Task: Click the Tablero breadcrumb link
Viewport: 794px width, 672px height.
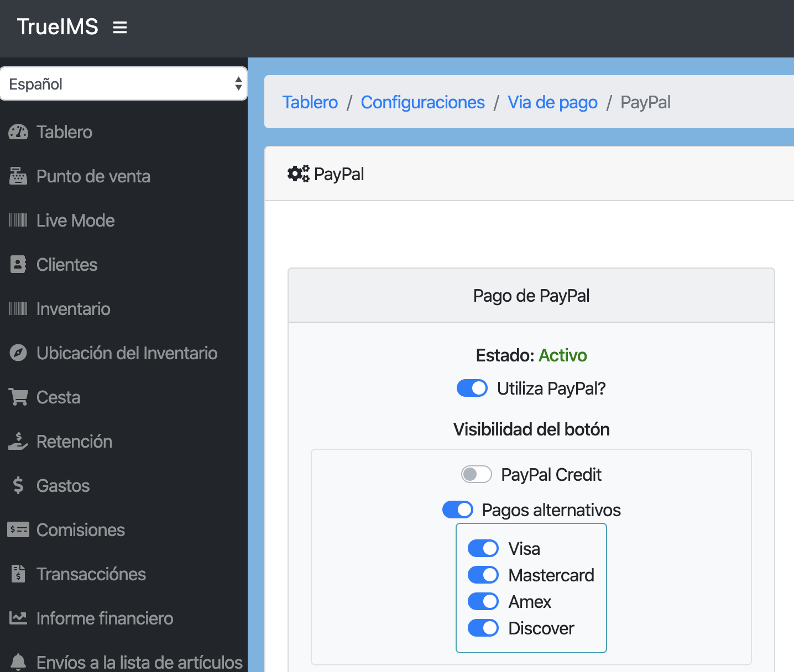Action: click(x=310, y=102)
